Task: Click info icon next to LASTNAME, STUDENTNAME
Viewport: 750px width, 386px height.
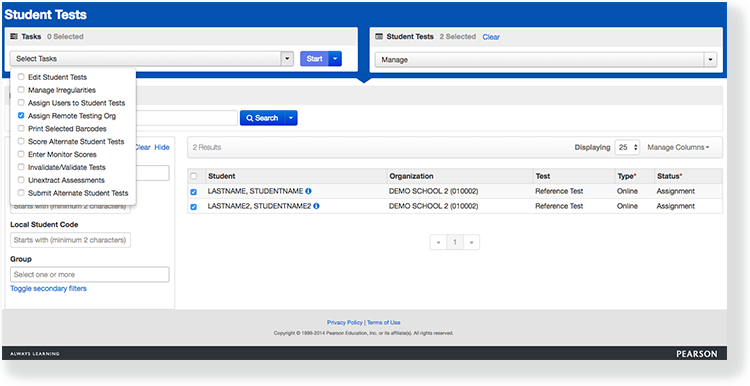Action: 309,191
